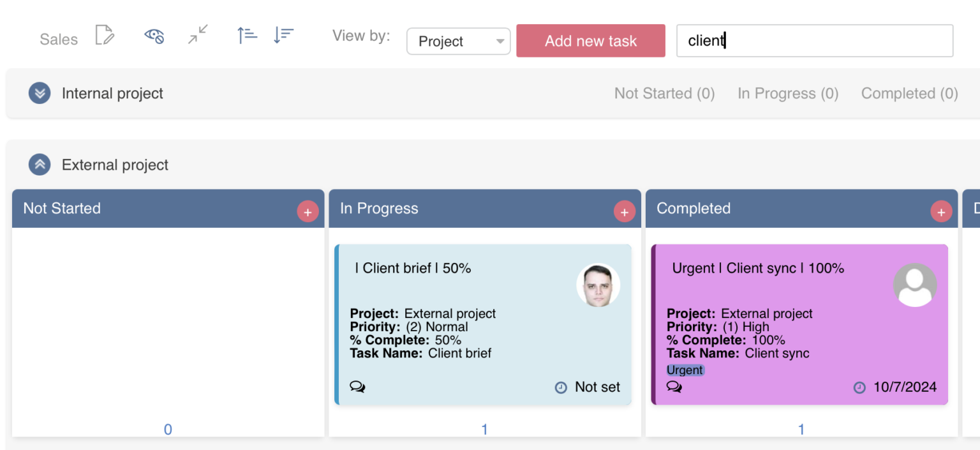
Task: Add a task to Completed column
Action: click(941, 212)
